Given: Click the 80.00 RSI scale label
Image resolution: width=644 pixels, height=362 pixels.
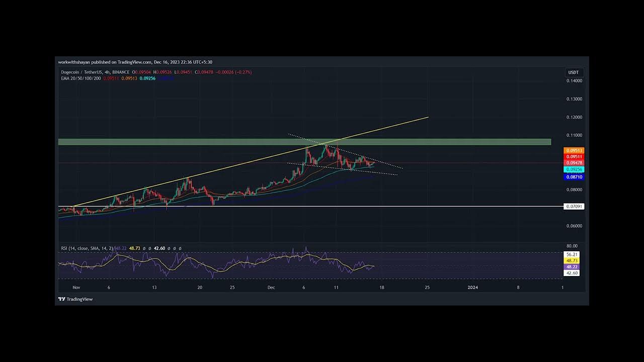Looking at the screenshot, I should tap(572, 246).
